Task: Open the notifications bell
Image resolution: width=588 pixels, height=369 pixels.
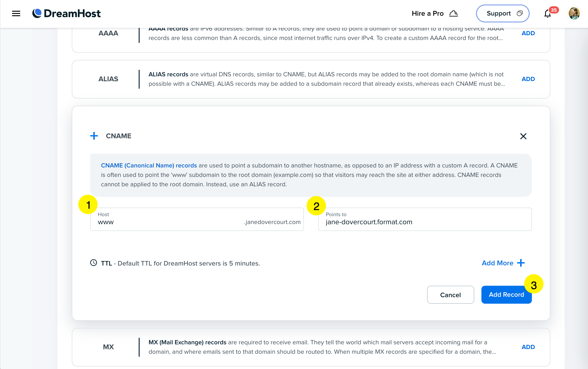Action: [x=548, y=14]
